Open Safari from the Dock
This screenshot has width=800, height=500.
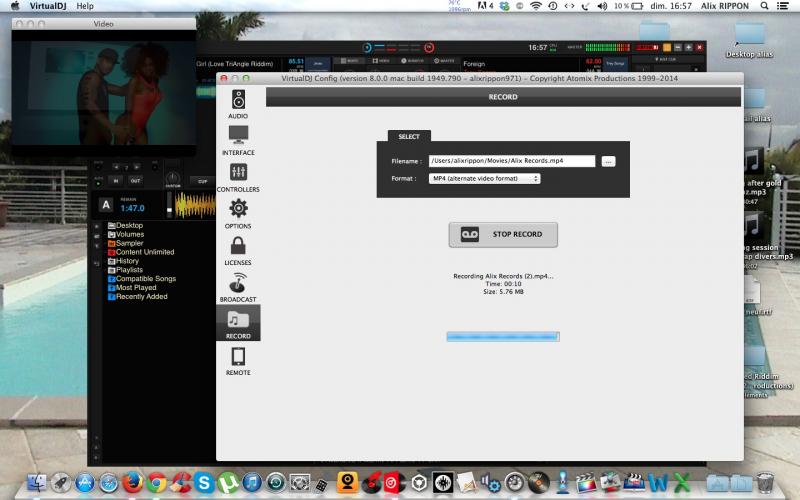109,482
